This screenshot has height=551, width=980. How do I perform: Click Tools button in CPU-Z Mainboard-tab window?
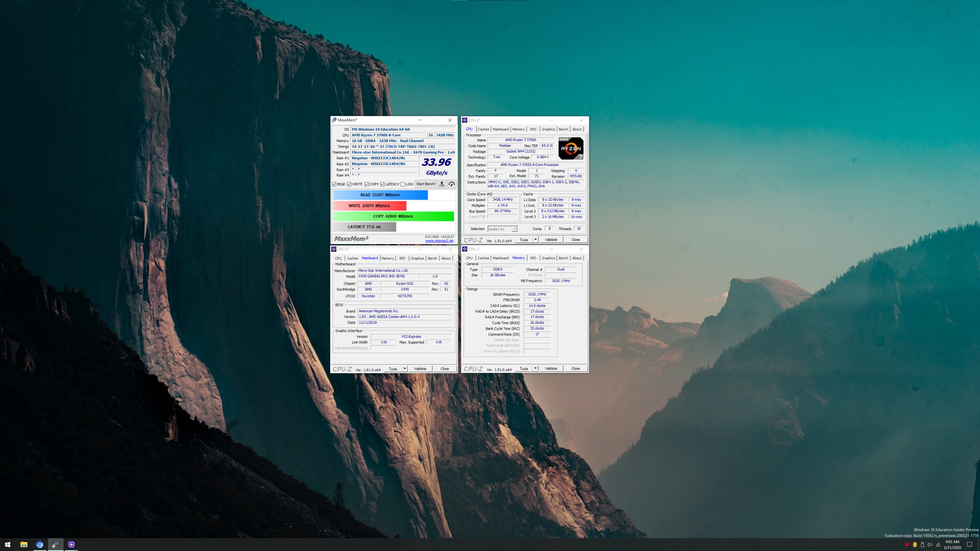(393, 369)
